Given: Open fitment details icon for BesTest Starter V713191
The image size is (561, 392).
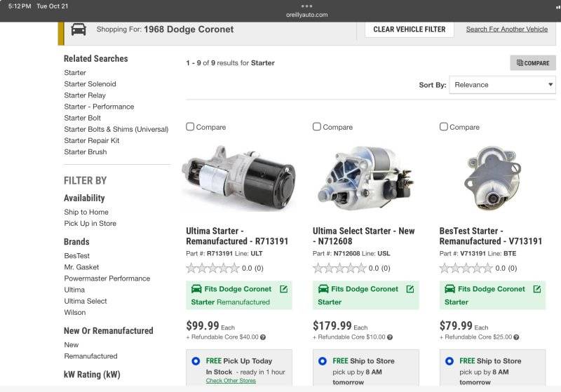Looking at the screenshot, I should coord(537,289).
